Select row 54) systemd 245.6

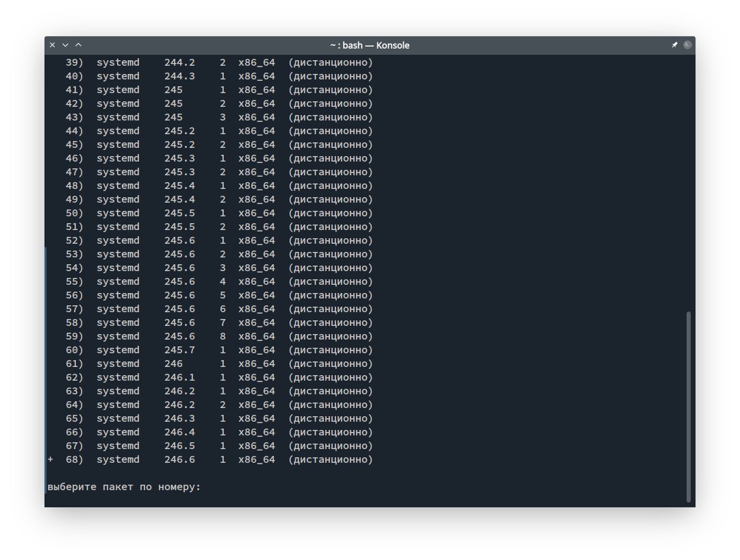coord(219,268)
